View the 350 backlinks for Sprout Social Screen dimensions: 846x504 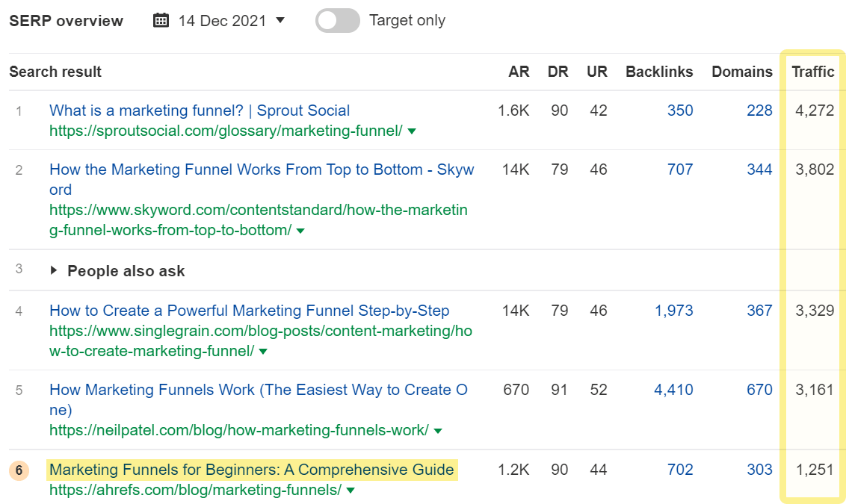[x=680, y=111]
